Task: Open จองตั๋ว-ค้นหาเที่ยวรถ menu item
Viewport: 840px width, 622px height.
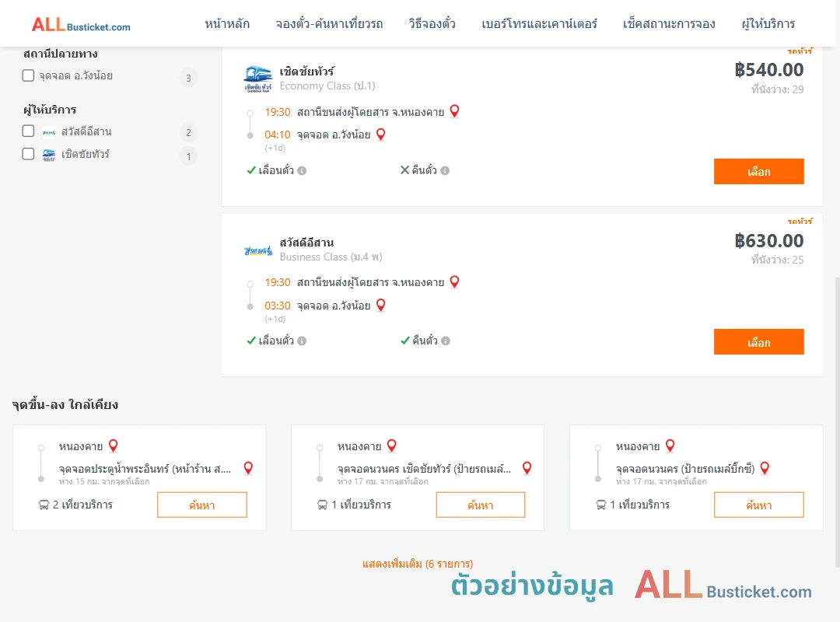Action: point(329,24)
